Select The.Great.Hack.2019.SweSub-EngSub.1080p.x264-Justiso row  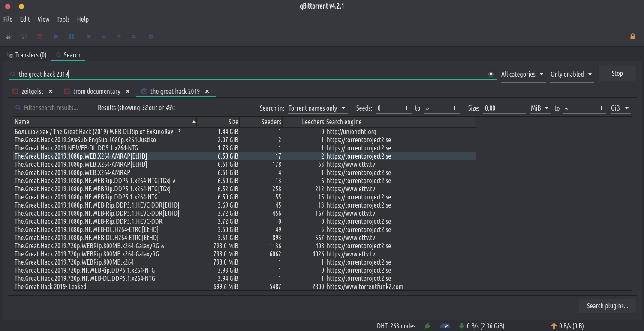[x=244, y=140]
